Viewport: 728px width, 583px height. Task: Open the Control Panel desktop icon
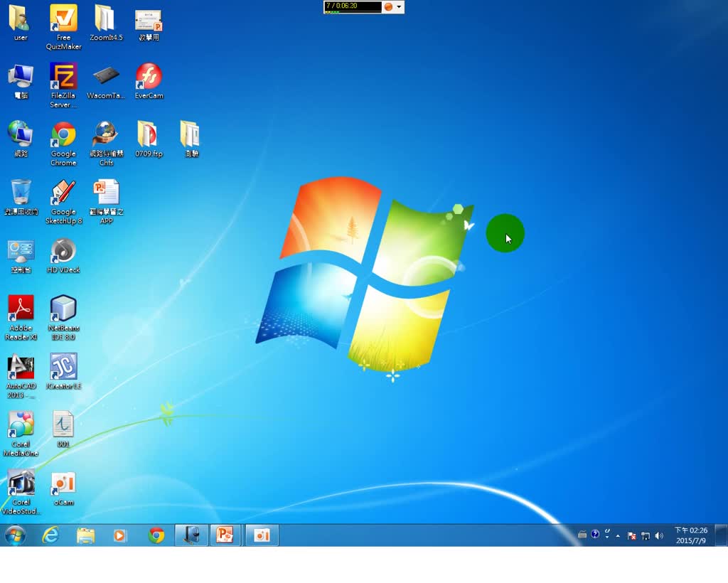(21, 256)
